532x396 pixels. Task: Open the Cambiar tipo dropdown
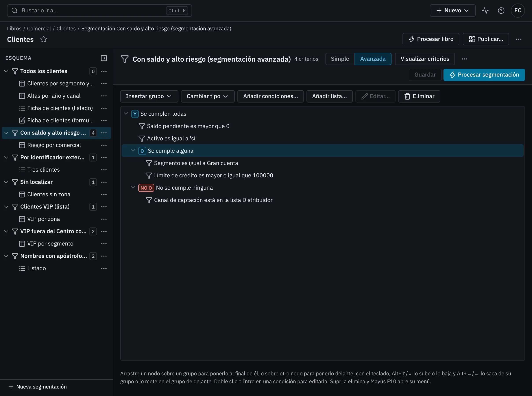[x=207, y=96]
